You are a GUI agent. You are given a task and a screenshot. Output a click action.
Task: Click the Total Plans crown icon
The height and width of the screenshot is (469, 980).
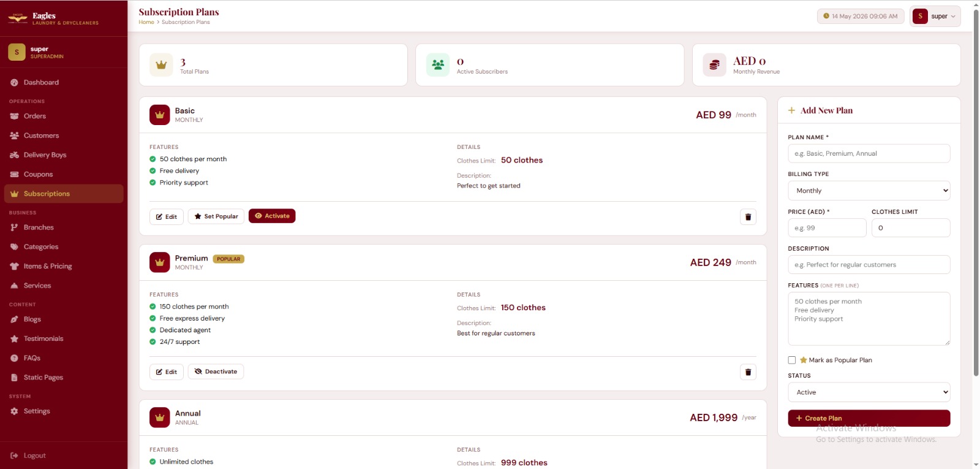(x=161, y=65)
